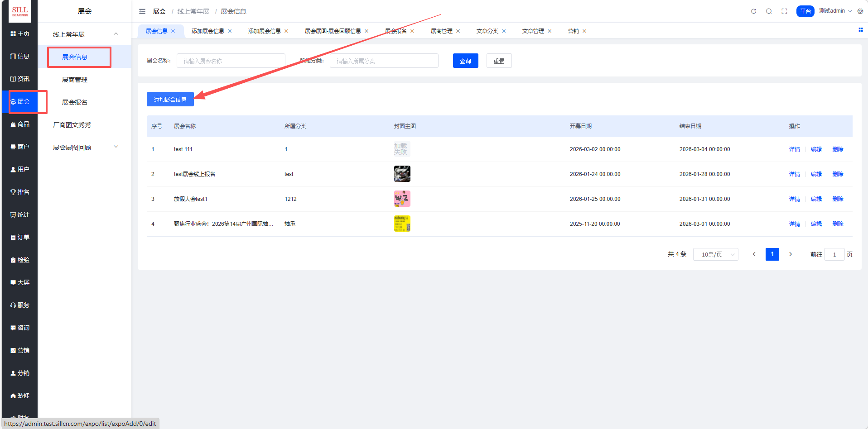868x429 pixels.
Task: Focus the 展会名称 input field
Action: (231, 61)
